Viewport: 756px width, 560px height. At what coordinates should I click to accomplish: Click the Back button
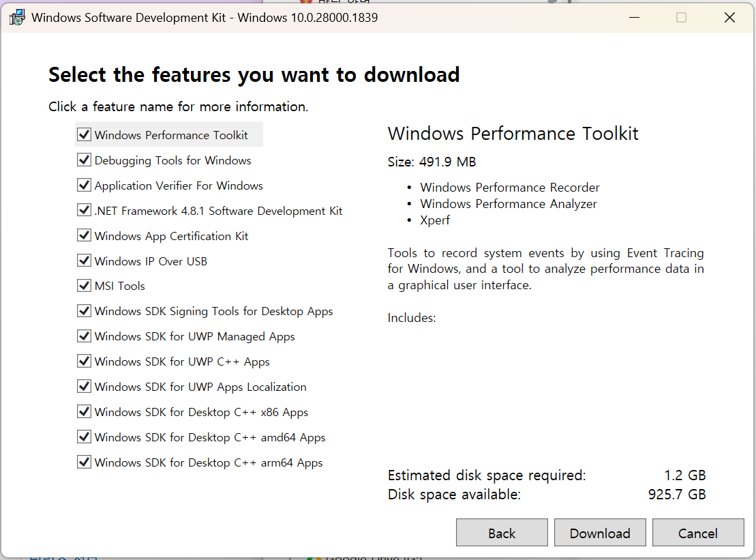502,533
